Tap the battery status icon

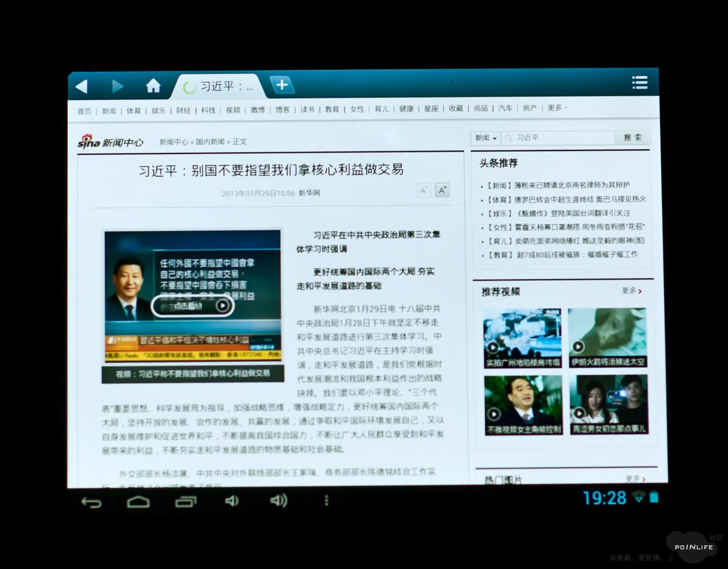[653, 497]
